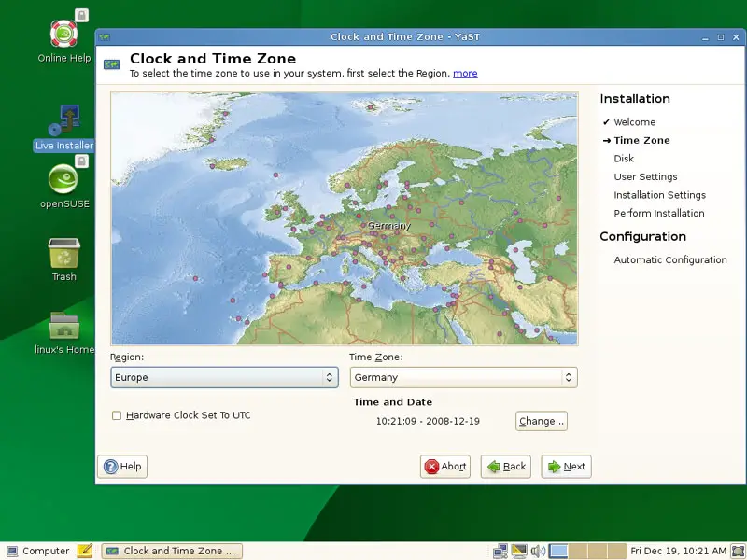Click the Change... time and date button

pos(542,421)
